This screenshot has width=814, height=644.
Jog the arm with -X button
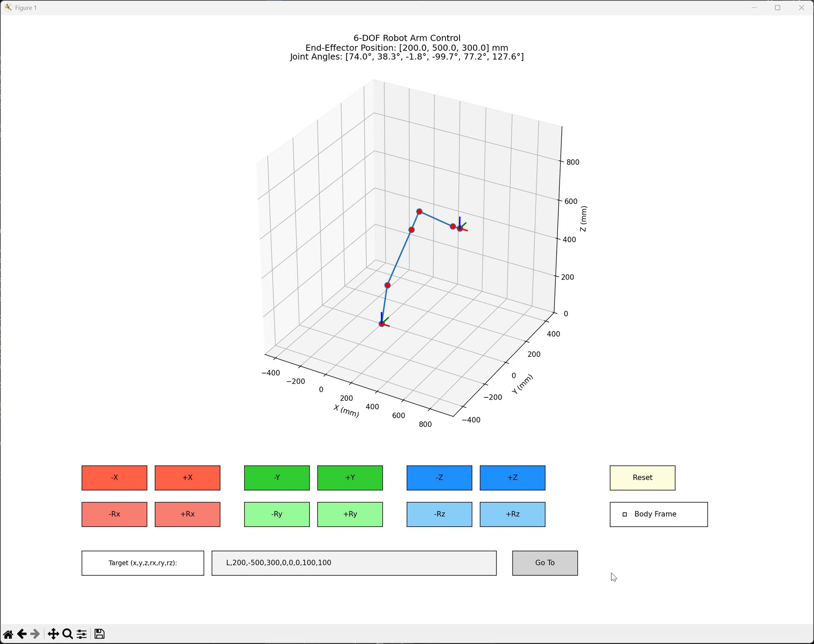point(114,478)
